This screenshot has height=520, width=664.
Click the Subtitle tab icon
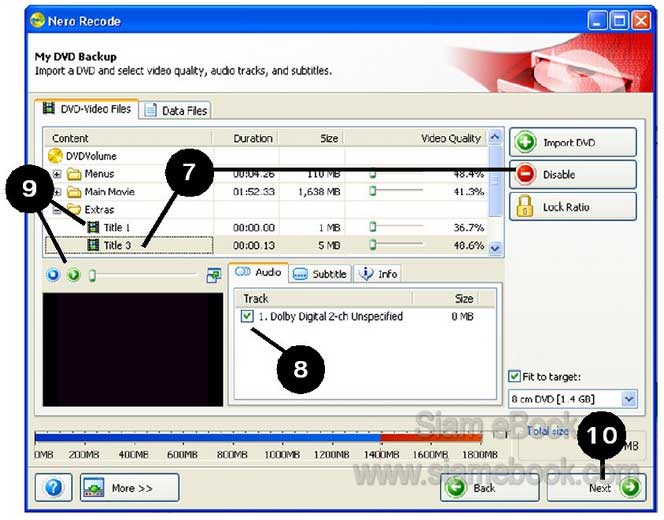pos(300,274)
